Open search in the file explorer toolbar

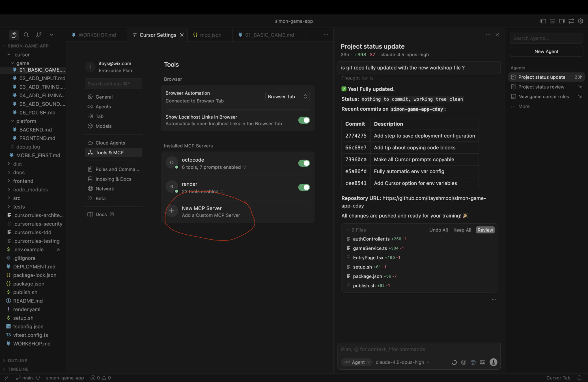pyautogui.click(x=26, y=35)
